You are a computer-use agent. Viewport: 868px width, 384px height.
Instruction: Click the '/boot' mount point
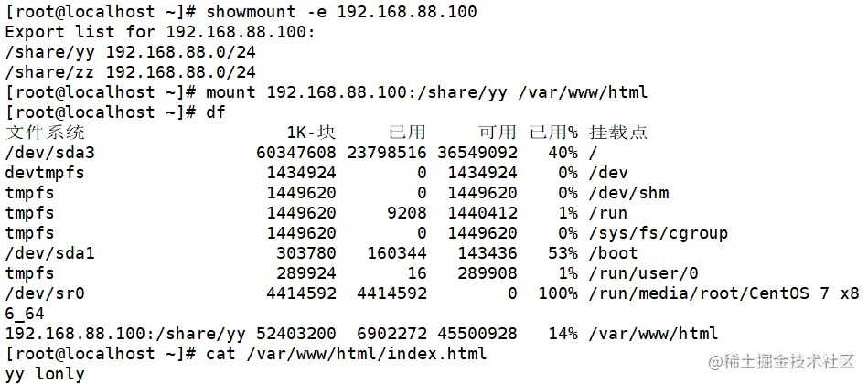(613, 253)
